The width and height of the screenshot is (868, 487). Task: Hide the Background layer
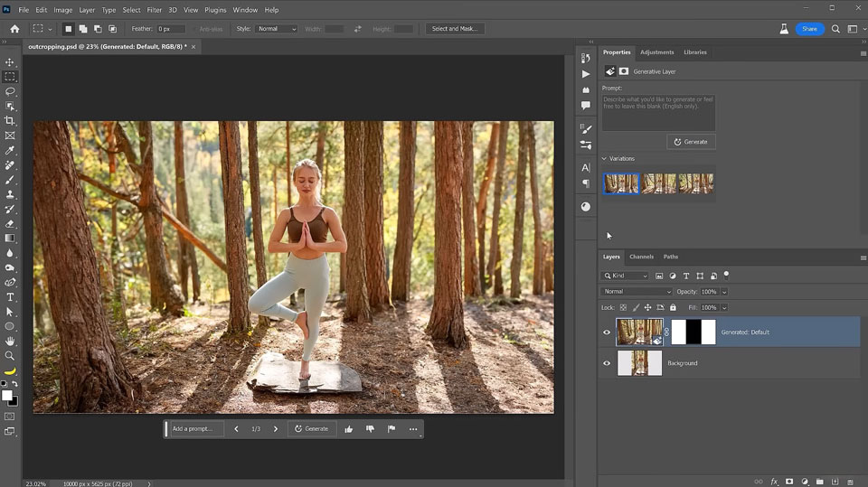coord(607,363)
